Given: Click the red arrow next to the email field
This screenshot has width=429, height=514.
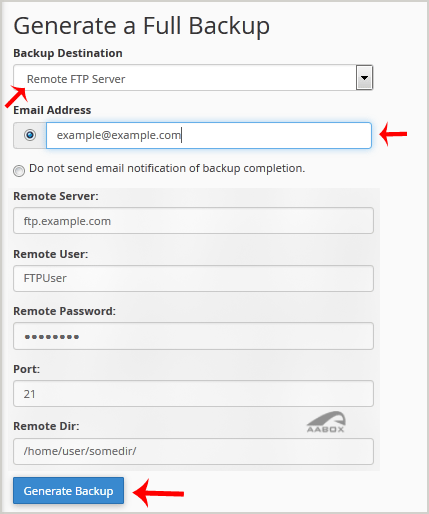Looking at the screenshot, I should click(x=393, y=134).
